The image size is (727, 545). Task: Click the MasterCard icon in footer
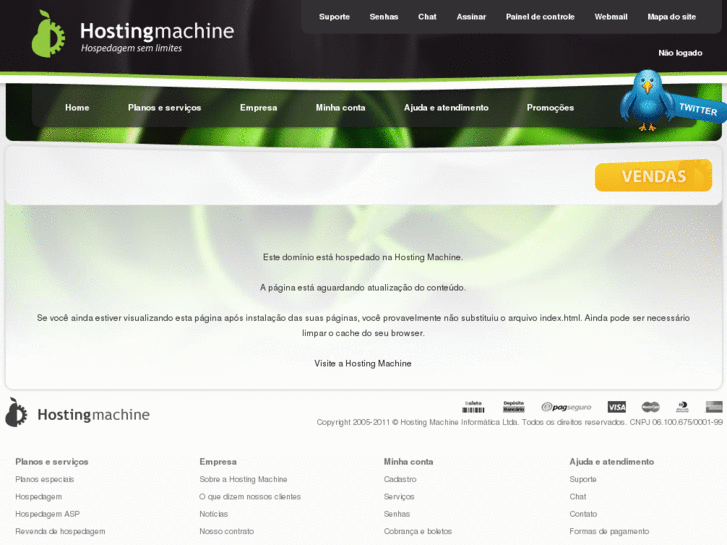(650, 407)
